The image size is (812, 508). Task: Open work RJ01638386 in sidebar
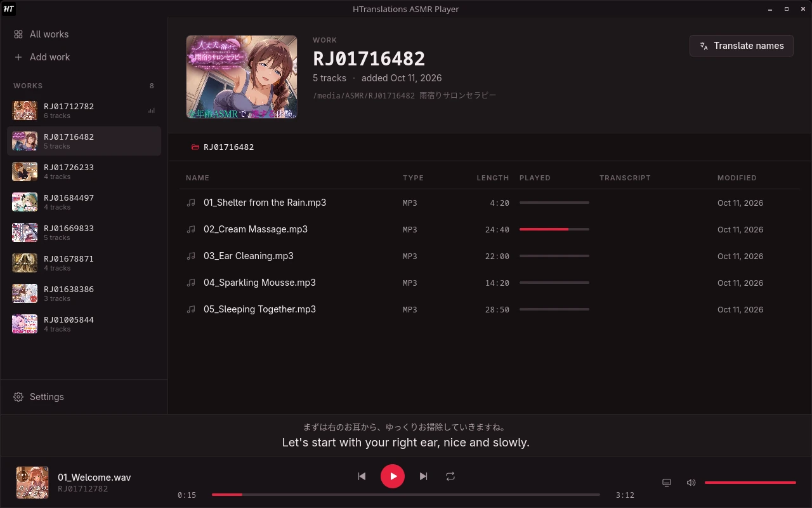click(x=84, y=293)
